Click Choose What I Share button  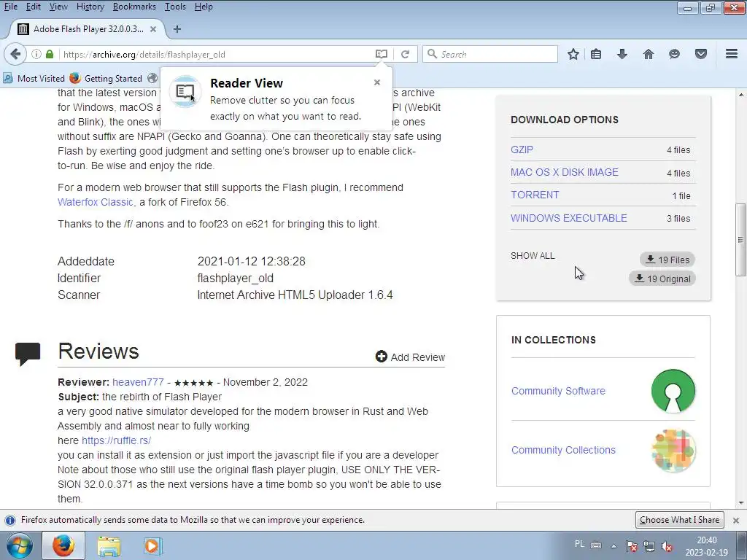tap(680, 520)
